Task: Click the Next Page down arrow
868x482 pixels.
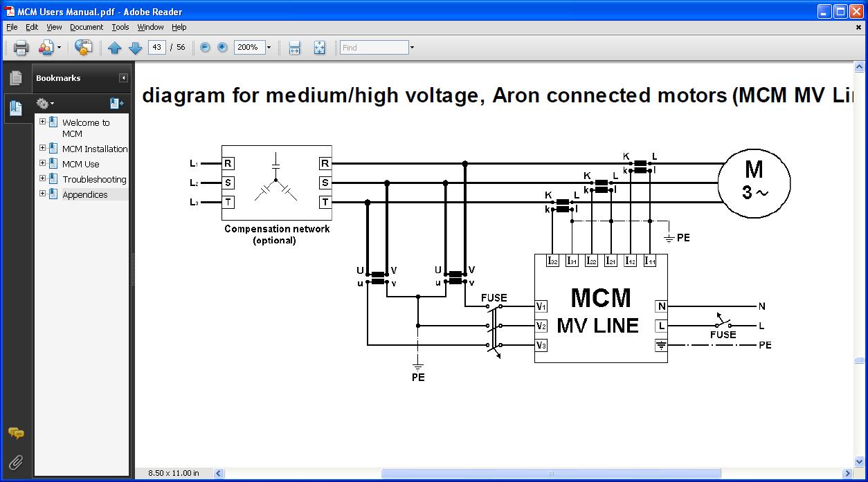Action: (x=136, y=48)
